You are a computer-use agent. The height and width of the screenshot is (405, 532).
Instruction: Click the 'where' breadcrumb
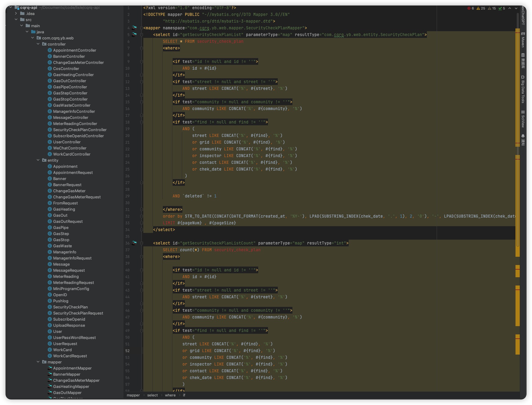point(170,395)
